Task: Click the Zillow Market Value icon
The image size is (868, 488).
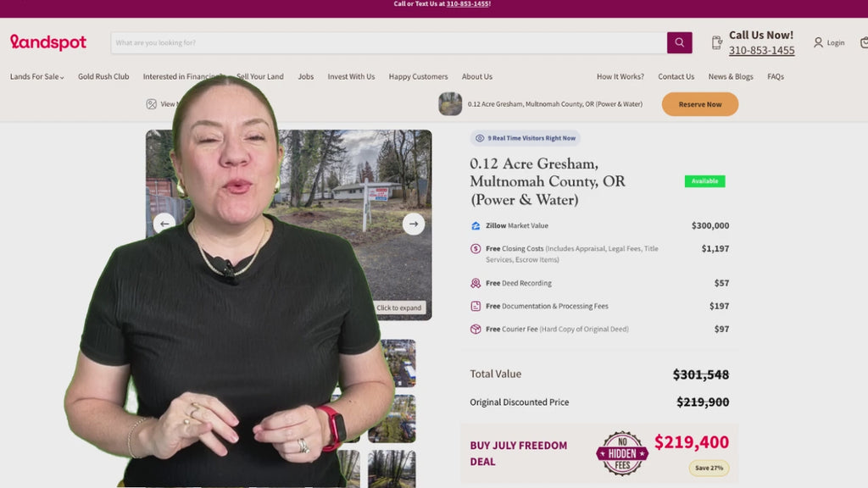Action: click(x=476, y=225)
